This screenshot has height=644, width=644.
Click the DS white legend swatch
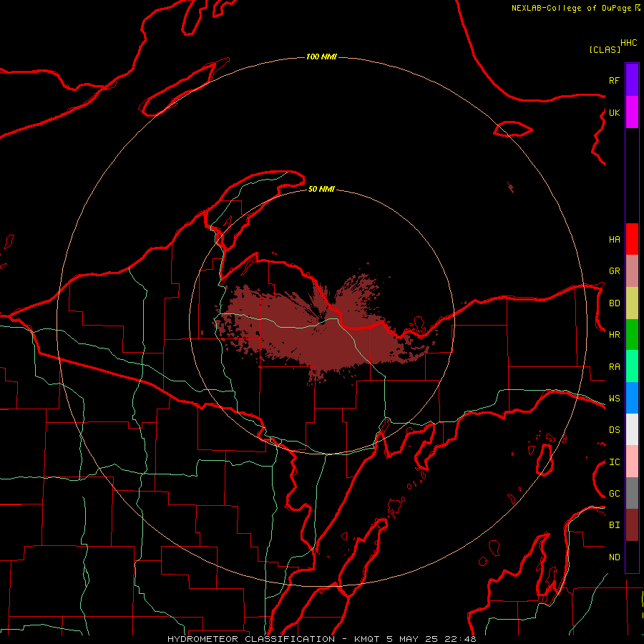pos(632,429)
